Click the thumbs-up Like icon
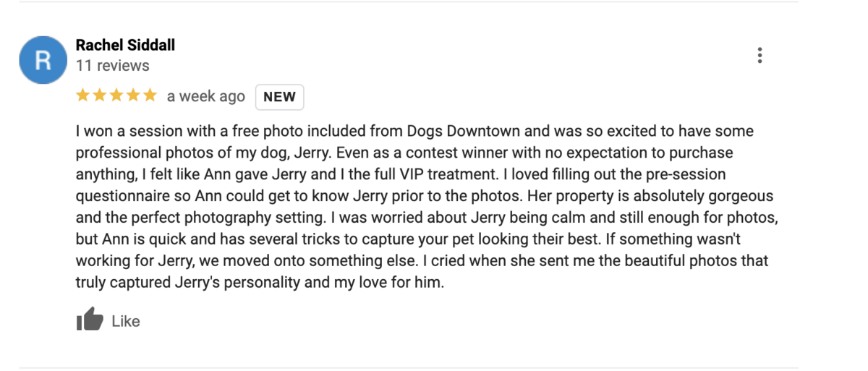This screenshot has height=371, width=868. pyautogui.click(x=90, y=320)
